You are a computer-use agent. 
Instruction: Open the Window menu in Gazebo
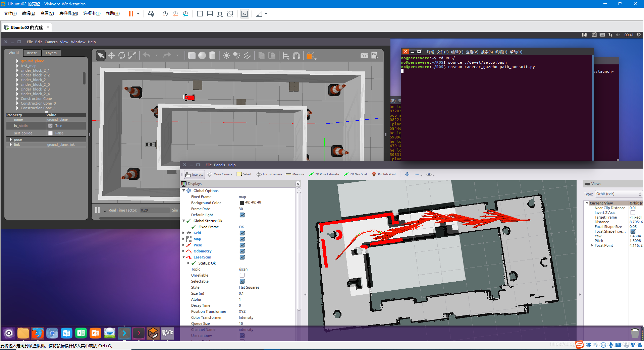tap(78, 42)
